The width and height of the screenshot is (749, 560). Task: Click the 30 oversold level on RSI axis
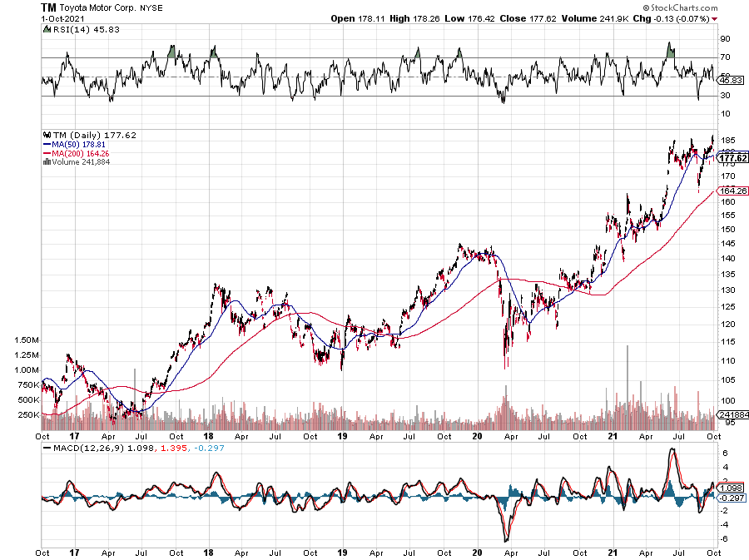(725, 95)
